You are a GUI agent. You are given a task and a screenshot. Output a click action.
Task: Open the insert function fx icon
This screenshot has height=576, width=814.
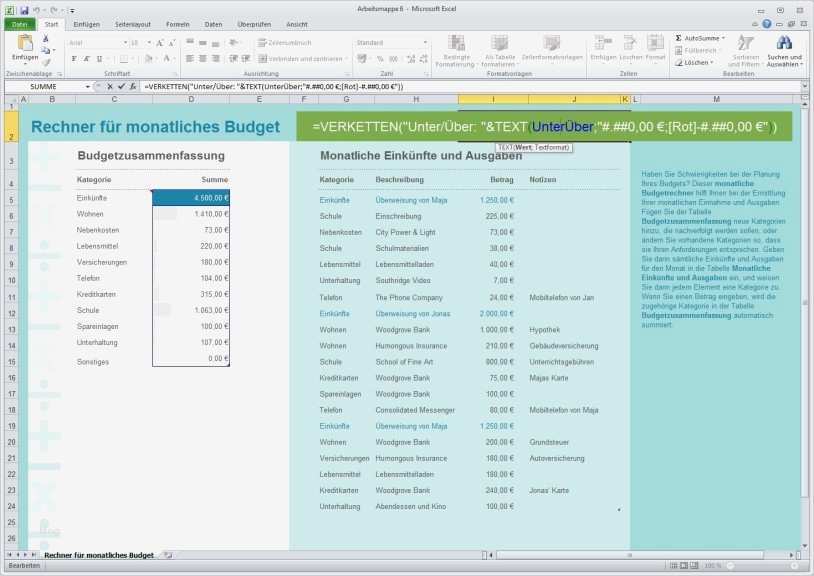coord(133,87)
